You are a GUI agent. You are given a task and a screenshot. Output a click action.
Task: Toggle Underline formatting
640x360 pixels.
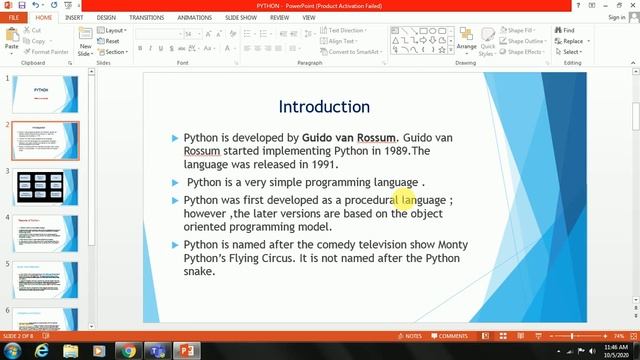(161, 49)
